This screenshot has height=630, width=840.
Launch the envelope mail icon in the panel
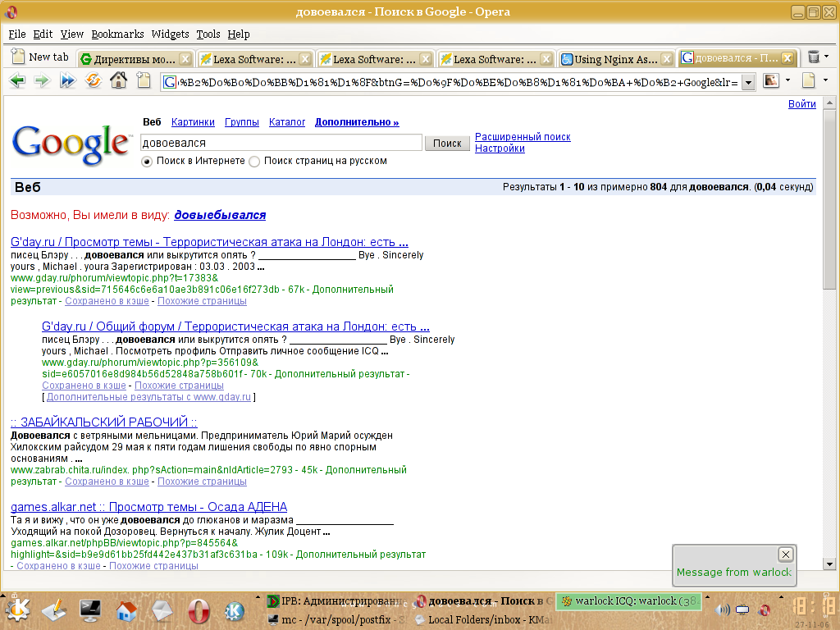click(x=162, y=610)
